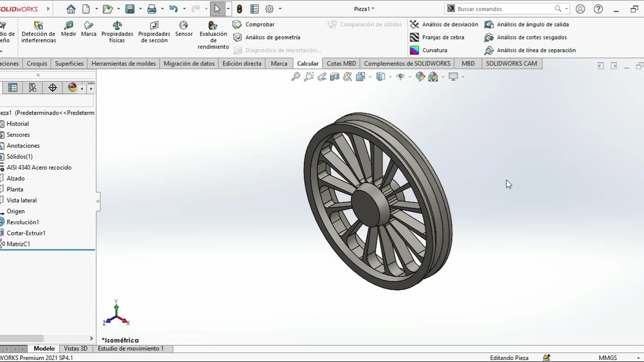This screenshot has width=644, height=362.
Task: Switch to Vistas 3D bottom tab
Action: [x=76, y=348]
